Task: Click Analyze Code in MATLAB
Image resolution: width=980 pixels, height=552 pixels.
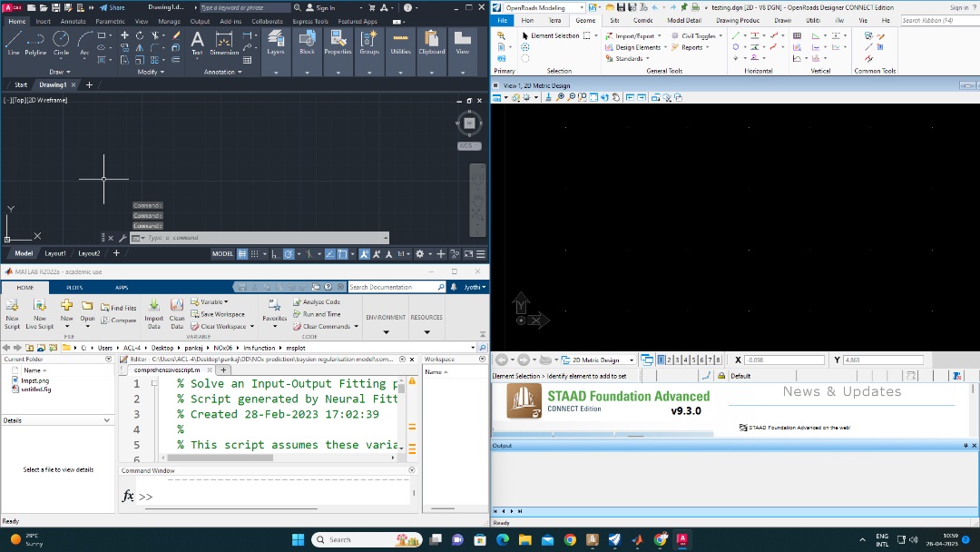Action: coord(317,302)
